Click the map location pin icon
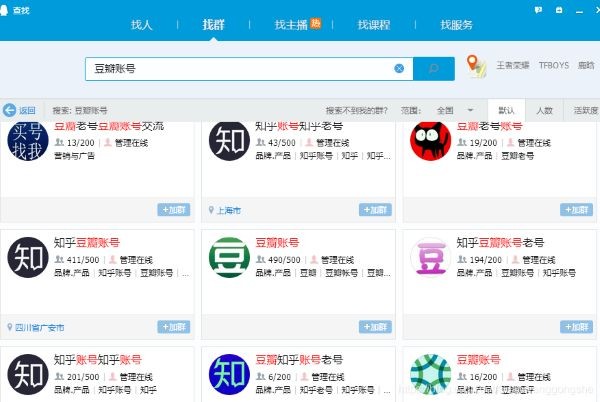 pos(476,67)
